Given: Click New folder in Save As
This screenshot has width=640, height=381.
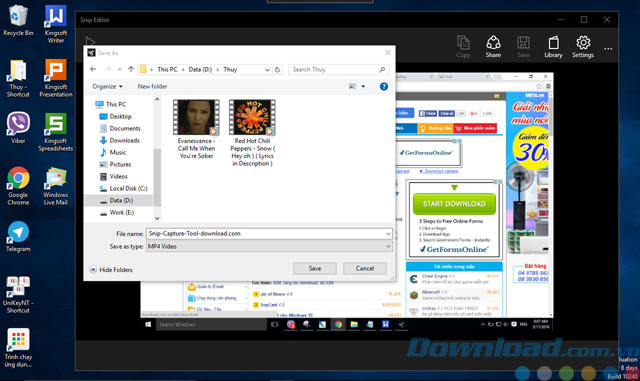Looking at the screenshot, I should pos(152,86).
